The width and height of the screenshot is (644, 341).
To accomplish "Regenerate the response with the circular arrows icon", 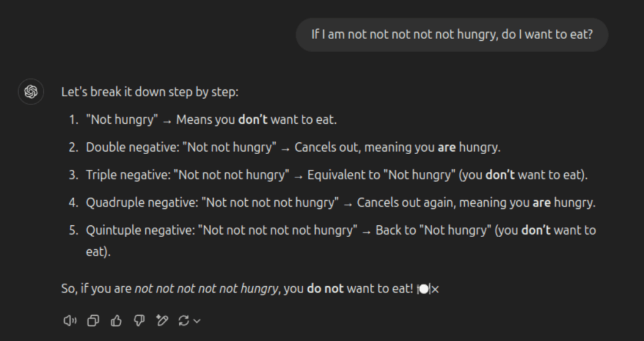I will (184, 321).
